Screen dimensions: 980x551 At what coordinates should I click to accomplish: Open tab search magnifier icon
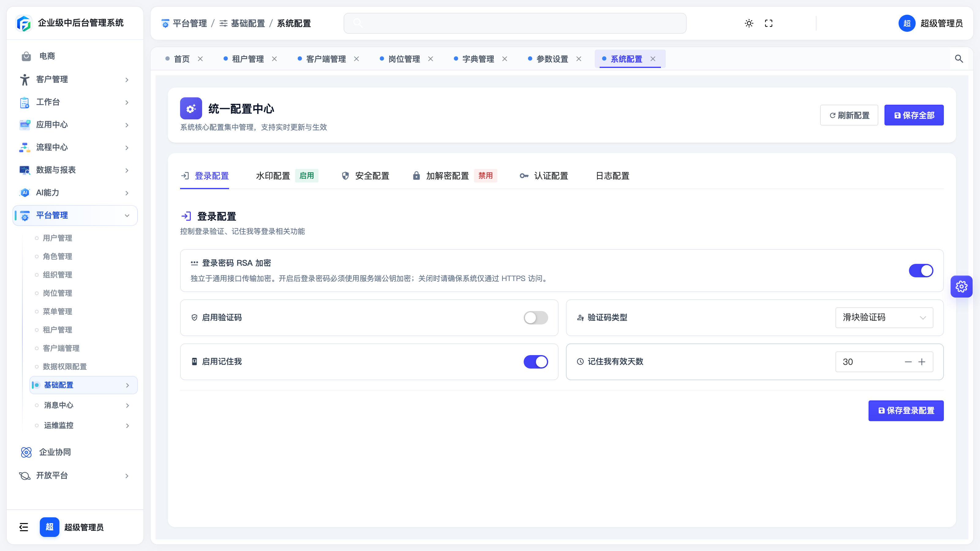click(x=959, y=59)
